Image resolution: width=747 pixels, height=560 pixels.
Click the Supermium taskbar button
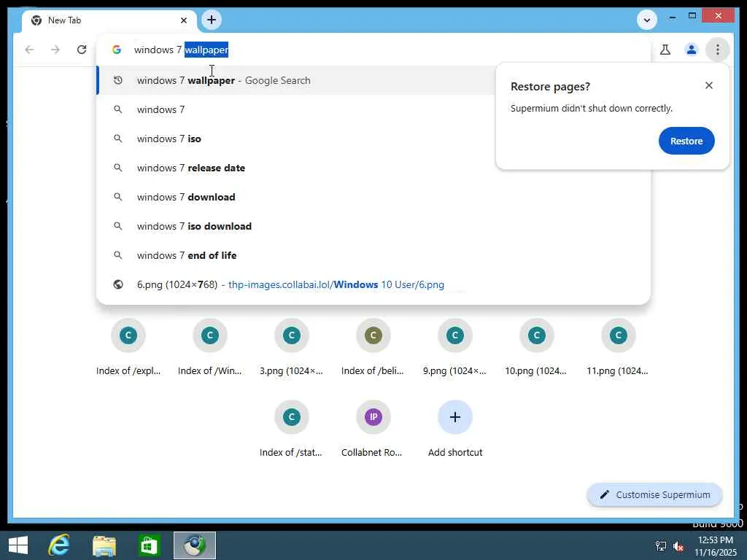pyautogui.click(x=194, y=545)
